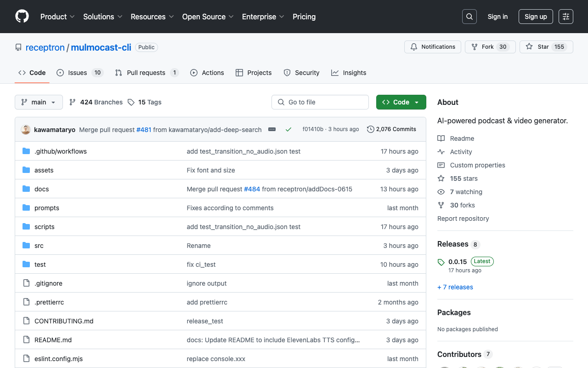
Task: View the 30 forks link
Action: coord(456,205)
